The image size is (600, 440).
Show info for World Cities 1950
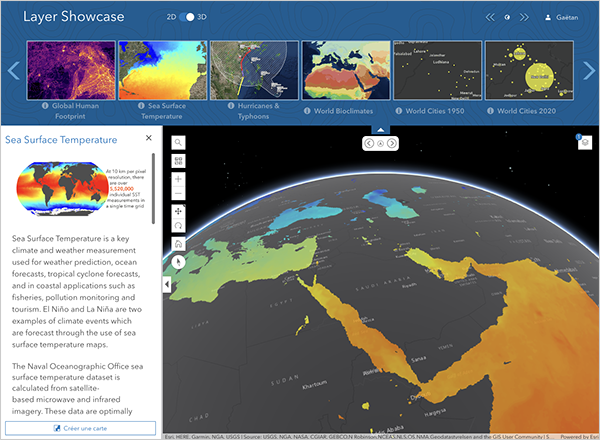(399, 111)
